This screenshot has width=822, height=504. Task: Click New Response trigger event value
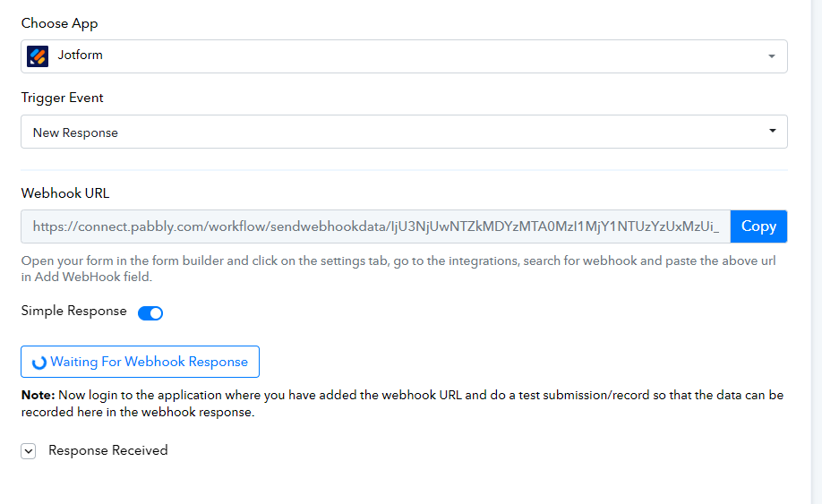75,133
